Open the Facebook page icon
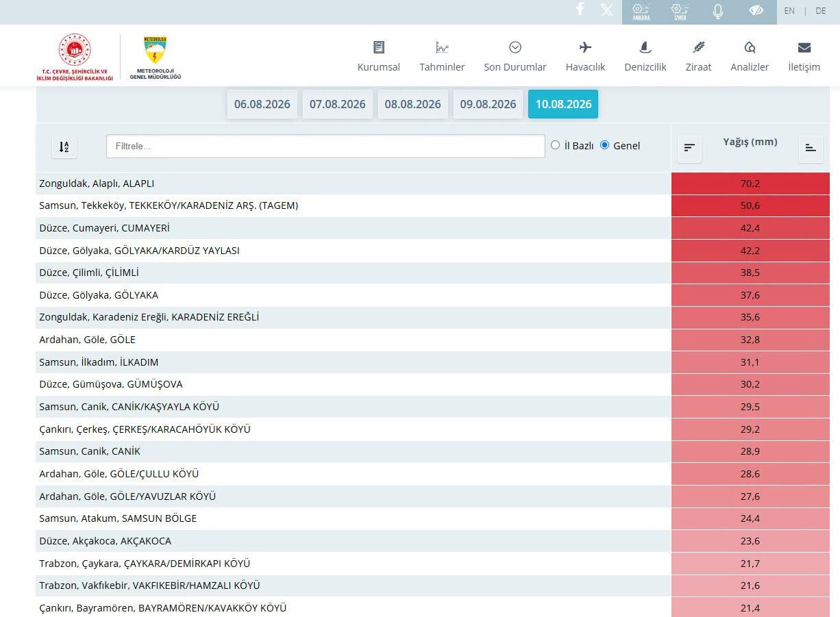The width and height of the screenshot is (840, 617). (x=580, y=9)
